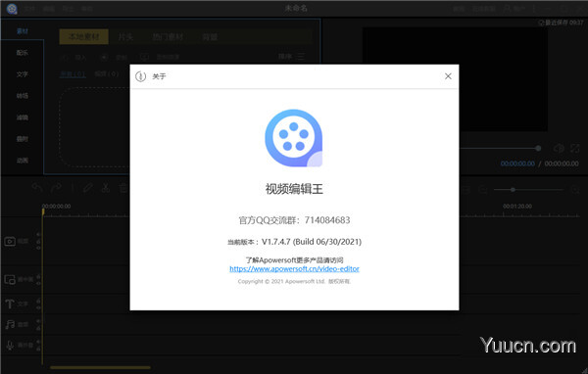This screenshot has width=588, height=374.
Task: Click the redo arrow in the timeline toolbar
Action: pos(56,188)
